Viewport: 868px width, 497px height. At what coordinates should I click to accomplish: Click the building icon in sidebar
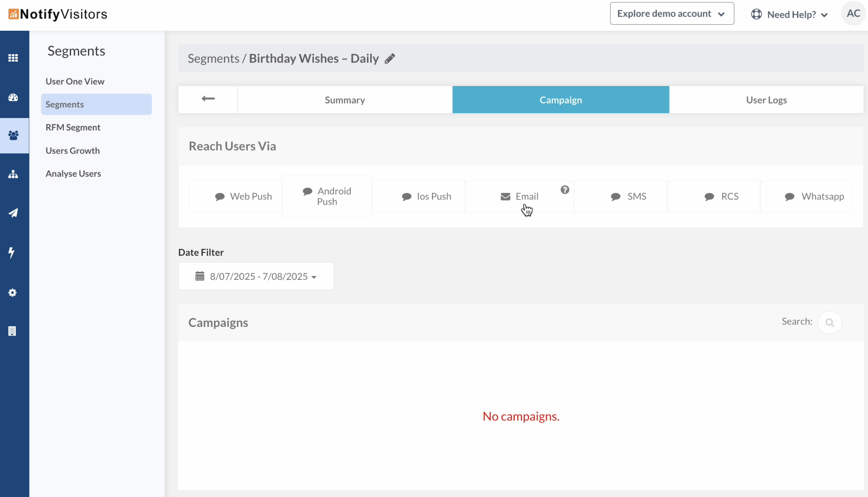(x=12, y=331)
